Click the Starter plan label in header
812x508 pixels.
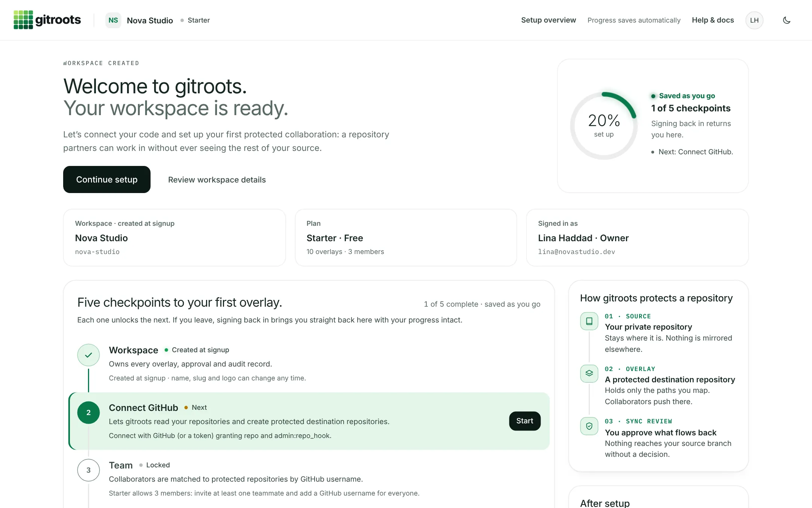pos(198,20)
